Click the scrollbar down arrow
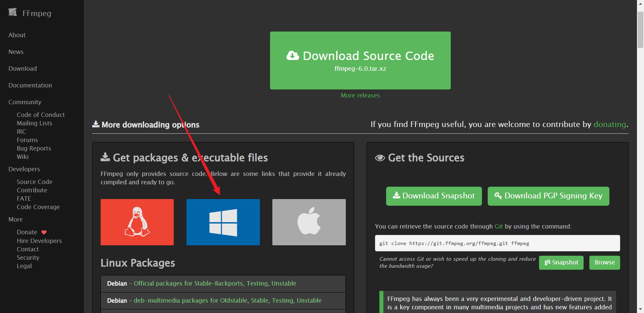Image resolution: width=644 pixels, height=313 pixels. tap(640, 309)
